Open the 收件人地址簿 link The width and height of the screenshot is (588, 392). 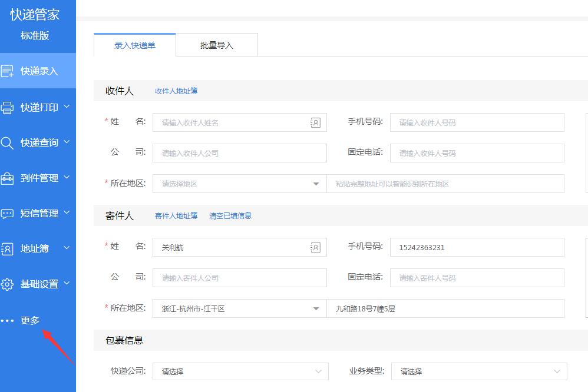pos(176,91)
